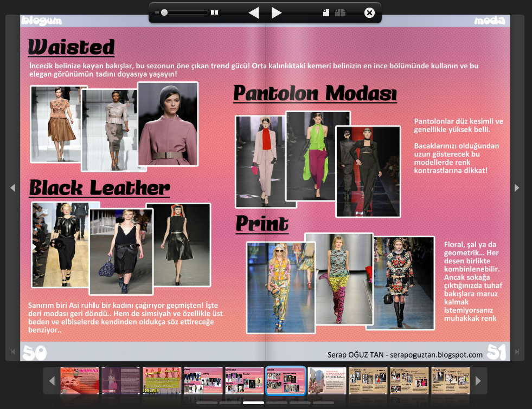Click the 'blogum' header label
Image resolution: width=532 pixels, height=409 pixels.
click(x=42, y=21)
